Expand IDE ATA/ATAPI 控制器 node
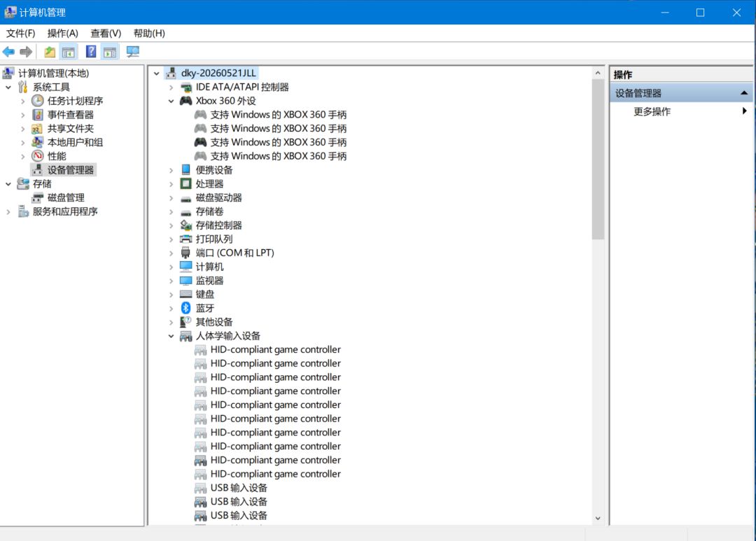 [171, 87]
